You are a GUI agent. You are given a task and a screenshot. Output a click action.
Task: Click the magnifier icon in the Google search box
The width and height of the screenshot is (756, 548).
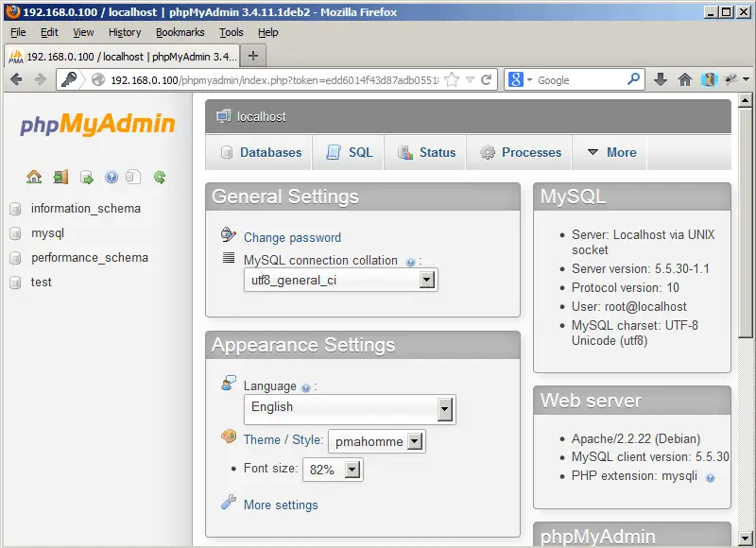(633, 79)
